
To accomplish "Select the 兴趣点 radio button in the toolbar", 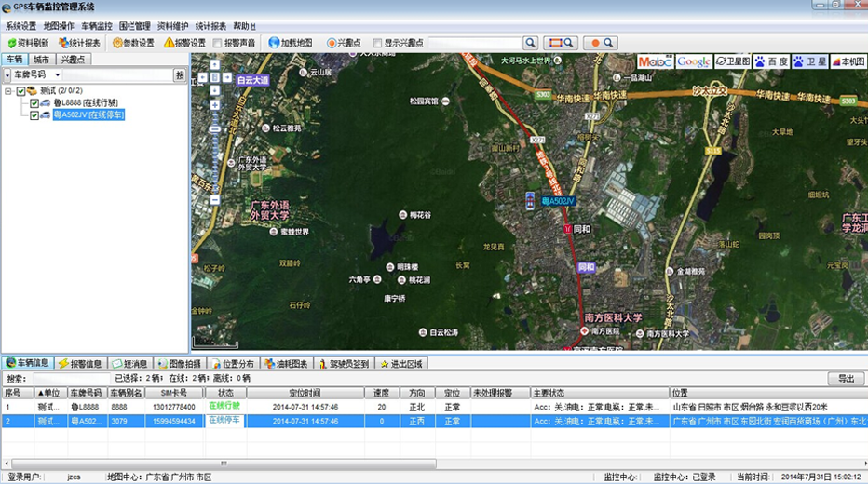I will pos(331,43).
